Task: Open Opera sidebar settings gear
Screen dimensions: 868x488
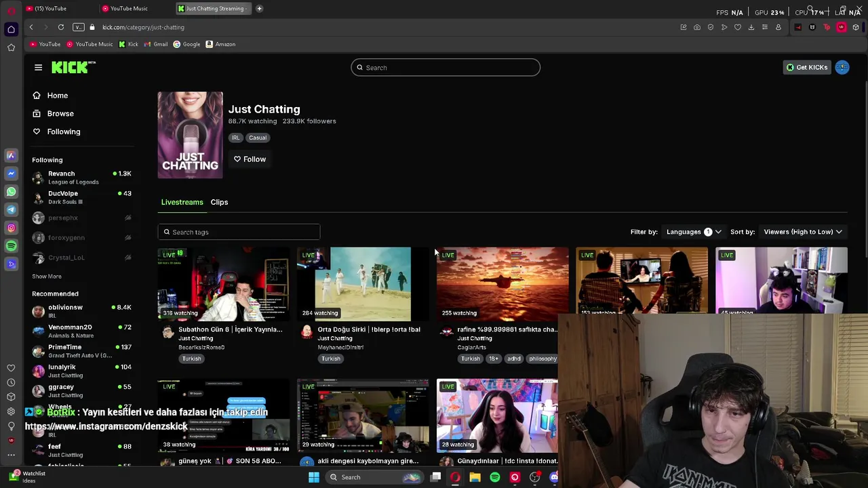Action: tap(11, 411)
